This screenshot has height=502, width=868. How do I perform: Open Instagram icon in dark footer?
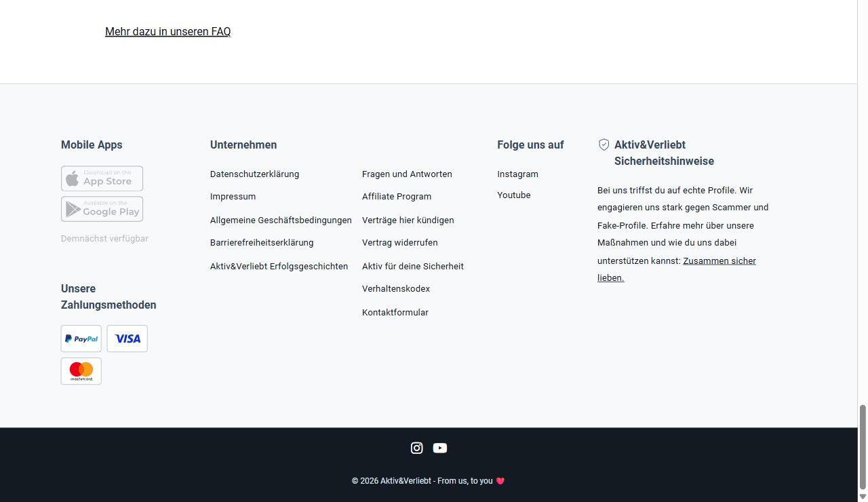pos(417,448)
